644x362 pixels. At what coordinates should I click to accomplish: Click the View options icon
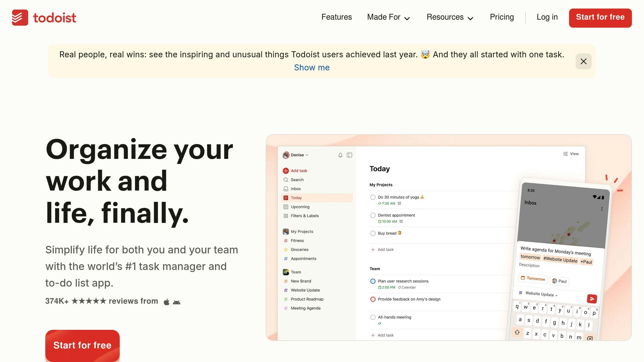coord(565,154)
